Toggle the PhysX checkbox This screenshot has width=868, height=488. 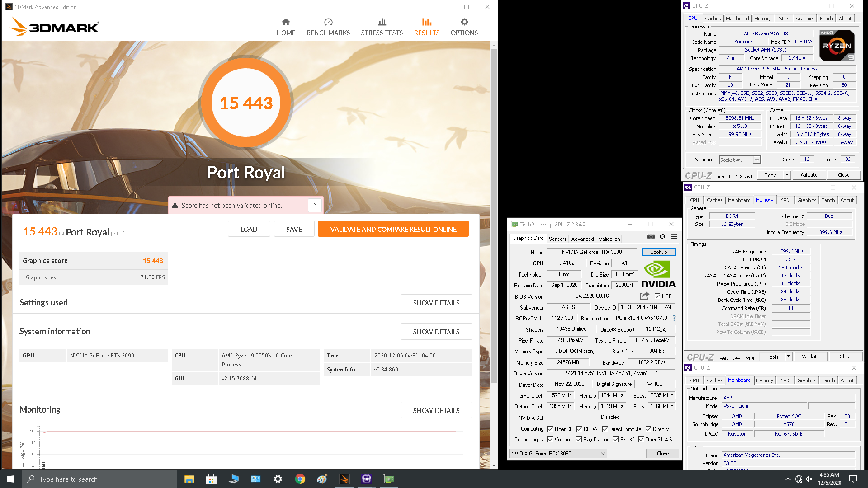click(616, 440)
